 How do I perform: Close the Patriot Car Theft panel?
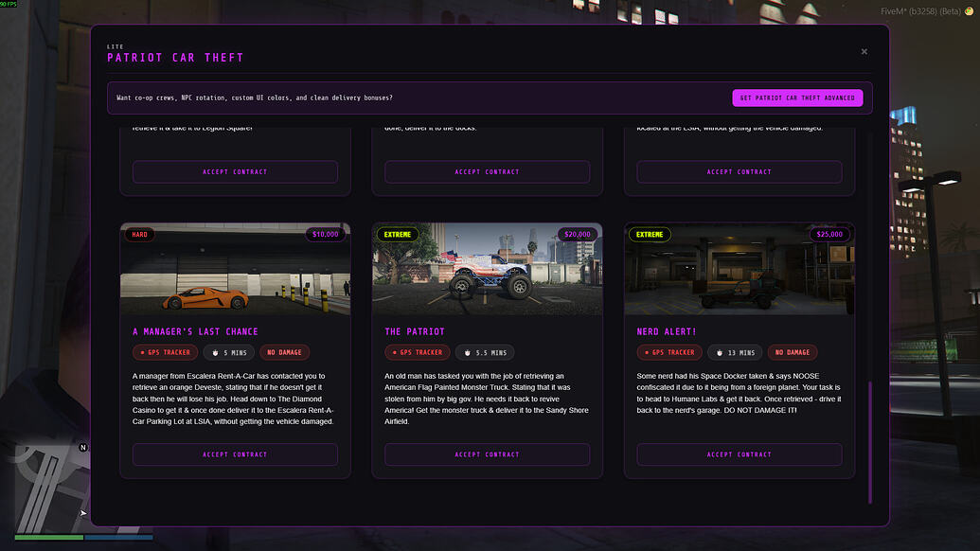[x=864, y=52]
